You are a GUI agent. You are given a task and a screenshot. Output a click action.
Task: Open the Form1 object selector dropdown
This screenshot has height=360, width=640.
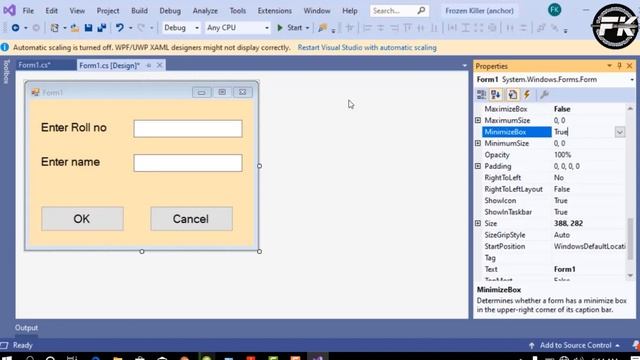pyautogui.click(x=631, y=80)
